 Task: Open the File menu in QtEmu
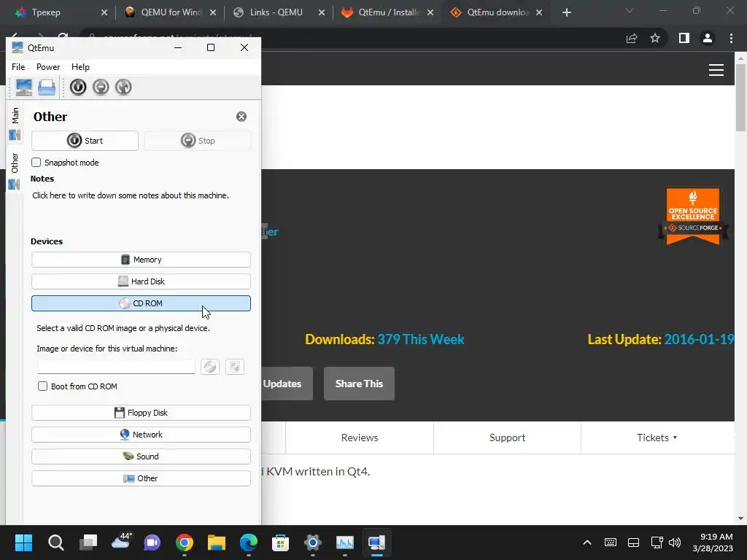click(x=18, y=67)
